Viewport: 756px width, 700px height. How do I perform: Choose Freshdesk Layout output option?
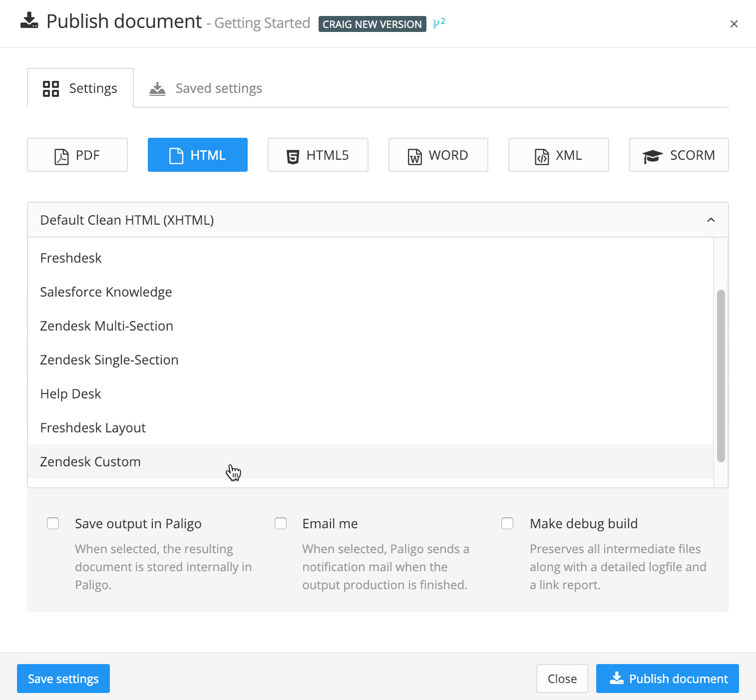[93, 427]
